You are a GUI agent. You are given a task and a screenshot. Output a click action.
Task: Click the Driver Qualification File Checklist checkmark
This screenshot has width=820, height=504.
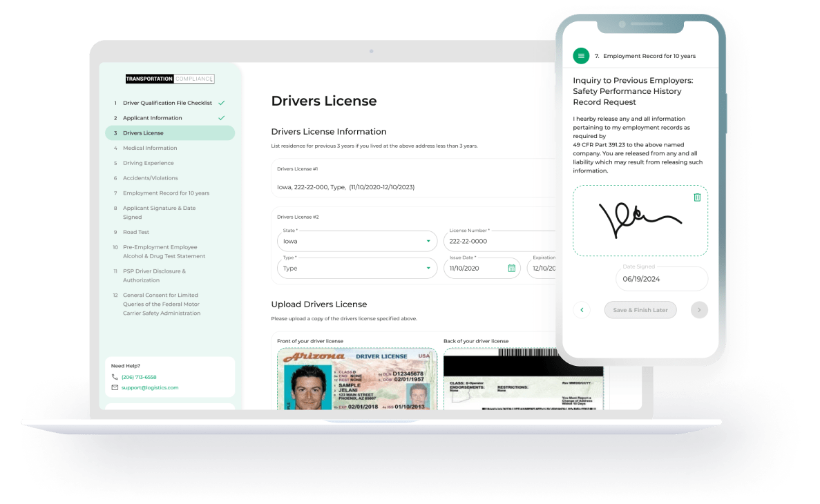(222, 103)
